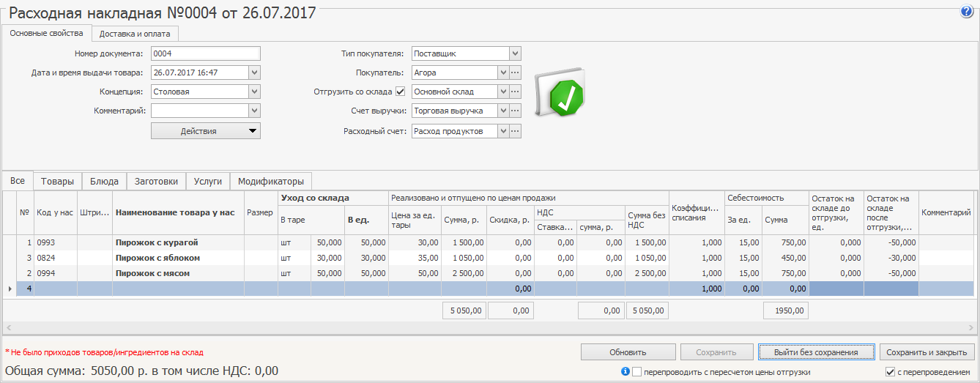Toggle the Отгрузить со склада checkbox
This screenshot has height=383, width=980.
point(400,92)
